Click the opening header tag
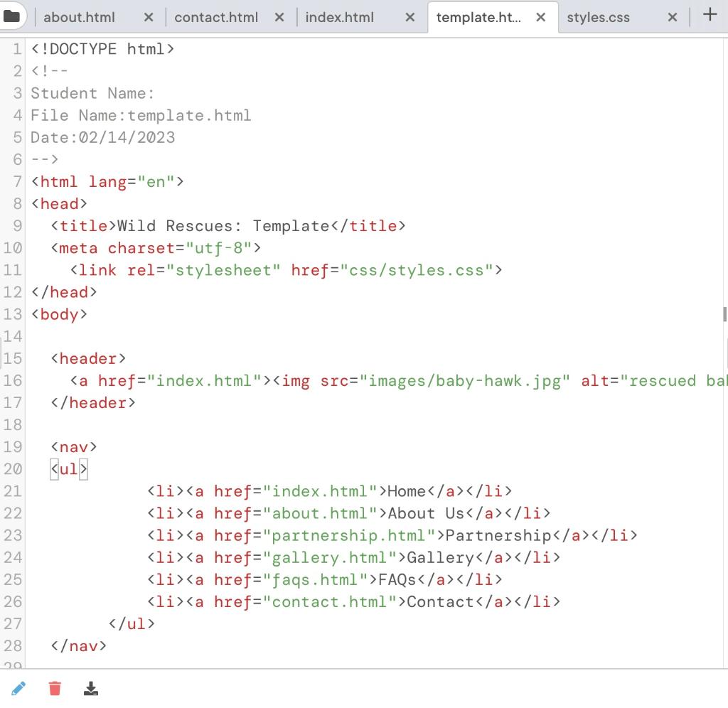The image size is (728, 708). (88, 358)
